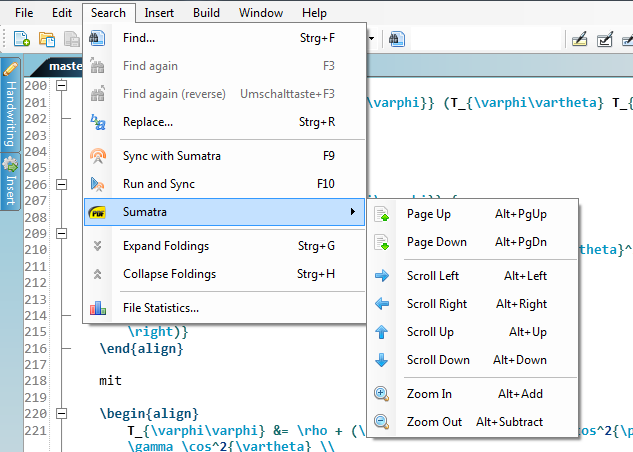The width and height of the screenshot is (633, 452).
Task: Select Scroll Right entry
Action: (x=472, y=304)
